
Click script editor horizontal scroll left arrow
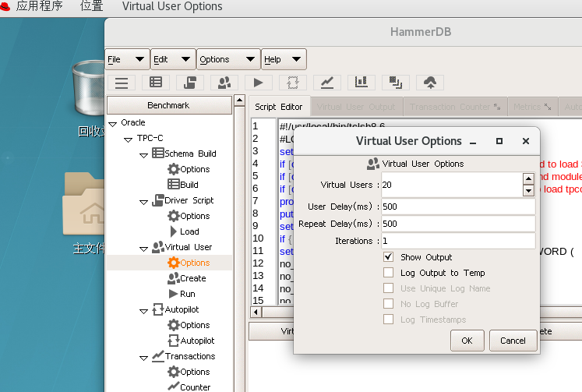pyautogui.click(x=256, y=312)
